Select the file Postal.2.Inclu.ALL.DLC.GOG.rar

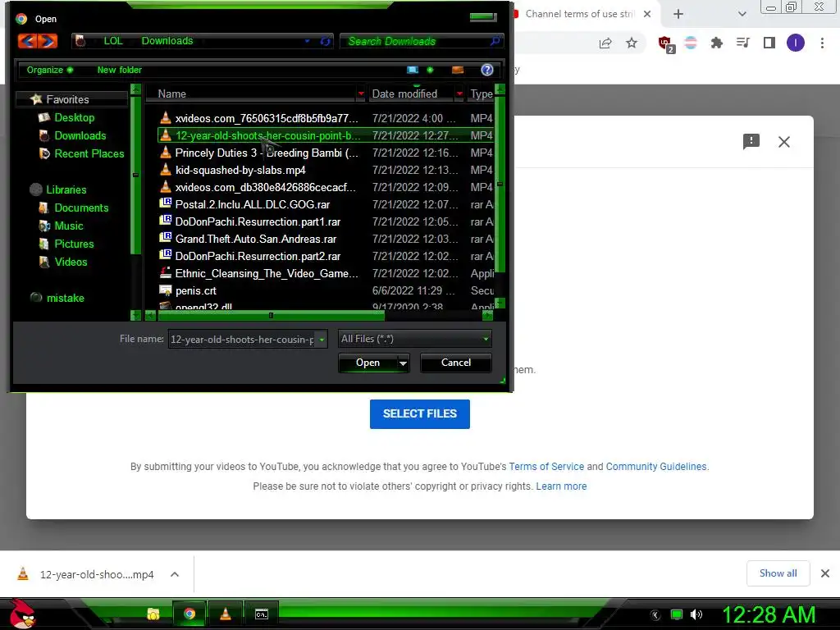(x=253, y=204)
